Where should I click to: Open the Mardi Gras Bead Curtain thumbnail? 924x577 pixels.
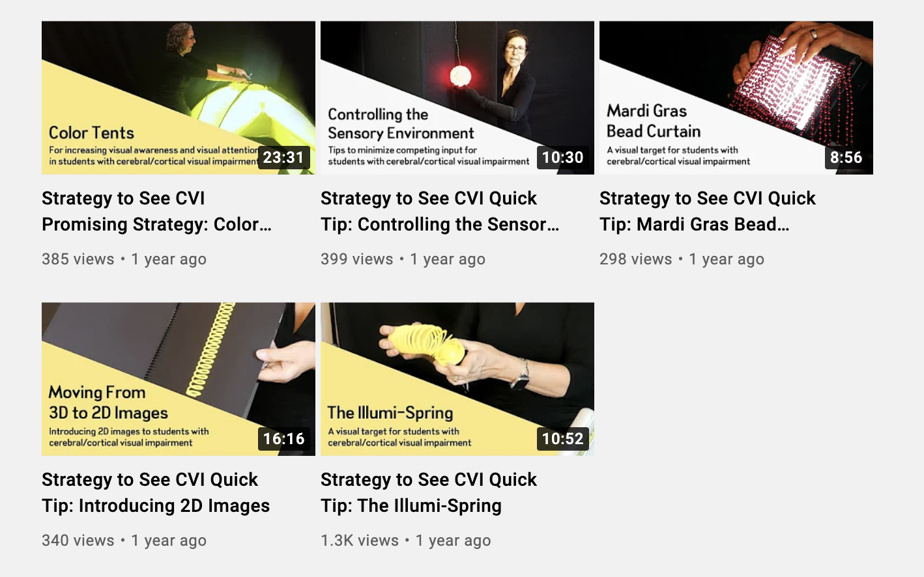[736, 98]
